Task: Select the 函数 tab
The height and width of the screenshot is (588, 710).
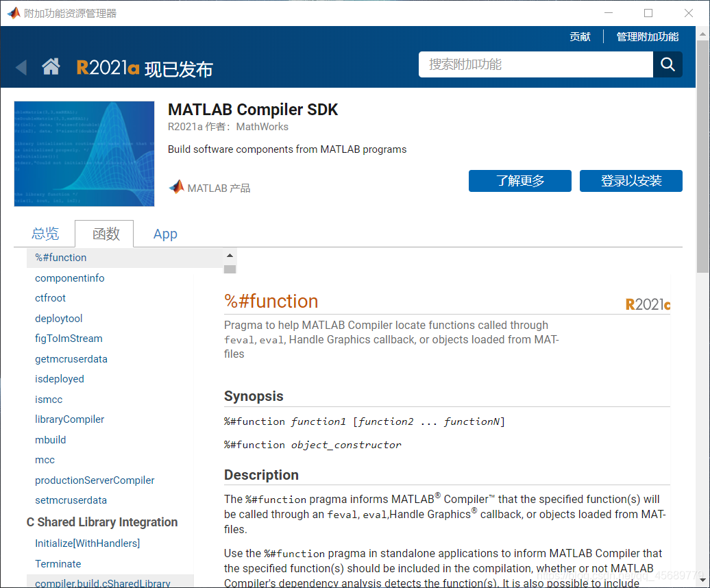Action: [x=104, y=234]
